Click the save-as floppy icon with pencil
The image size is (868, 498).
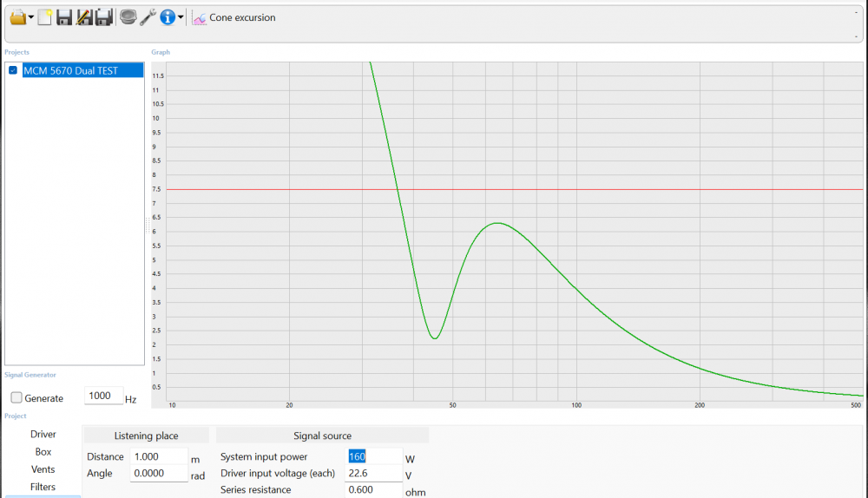pyautogui.click(x=84, y=17)
